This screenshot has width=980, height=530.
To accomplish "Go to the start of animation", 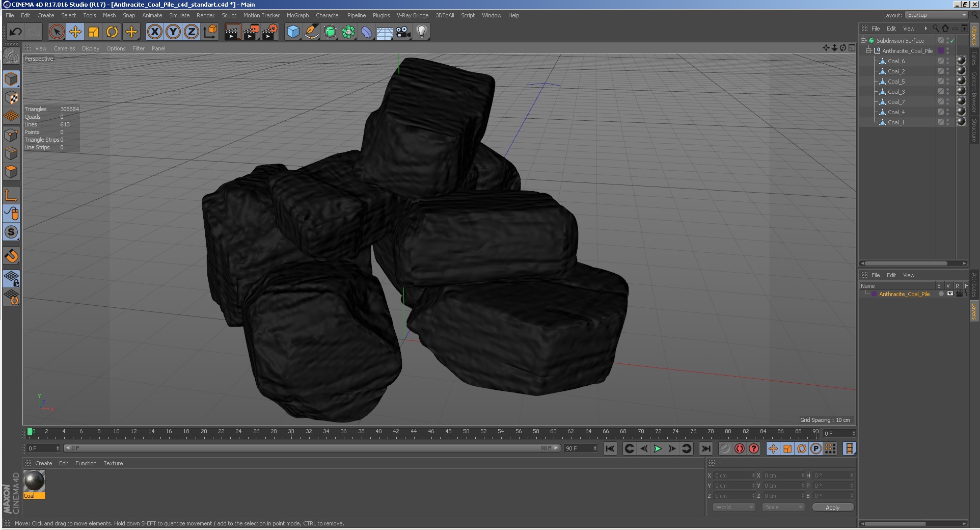I will [x=610, y=448].
